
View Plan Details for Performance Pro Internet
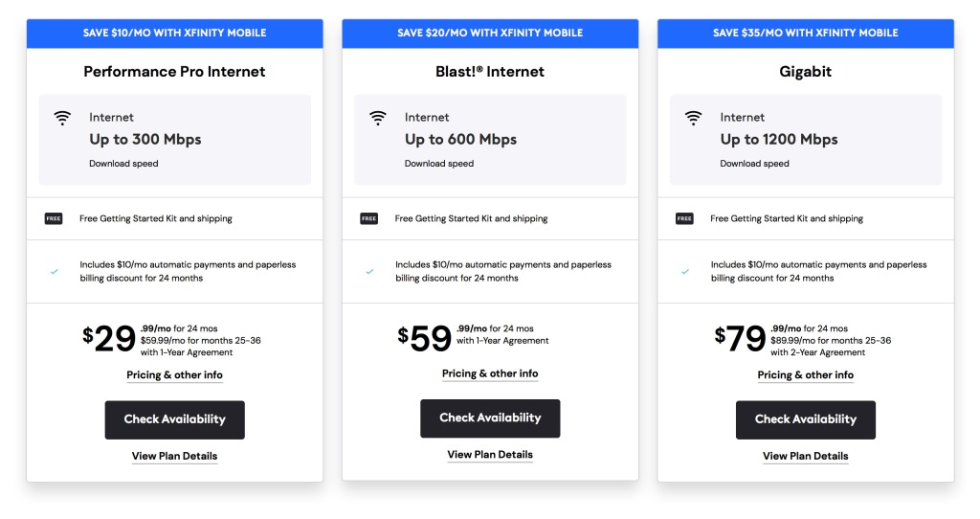(174, 456)
